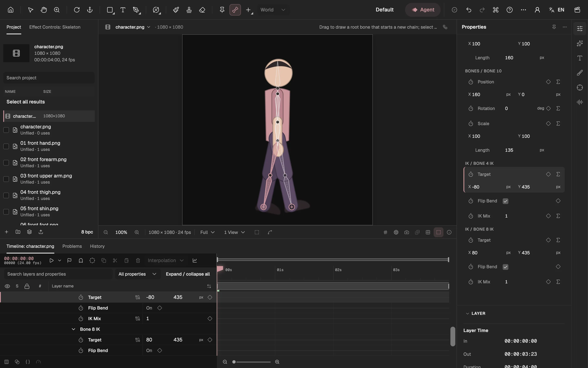
Task: Open the graph editor icon in timeline
Action: point(195,260)
